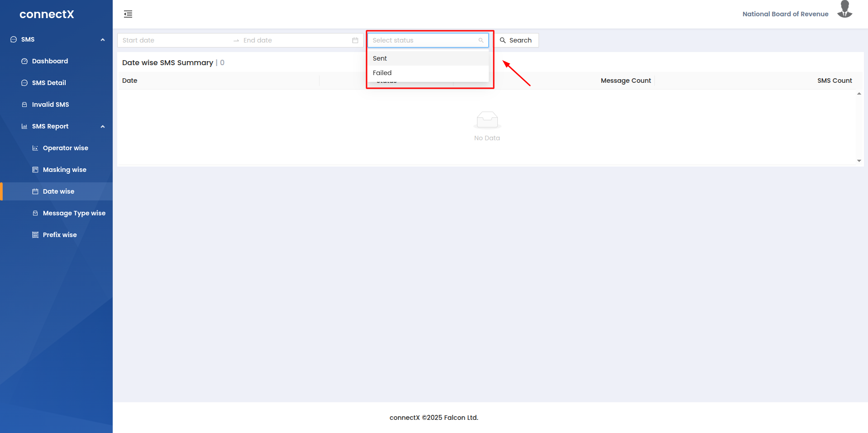This screenshot has height=433, width=868.
Task: Click the Dashboard gauge icon
Action: pyautogui.click(x=24, y=61)
